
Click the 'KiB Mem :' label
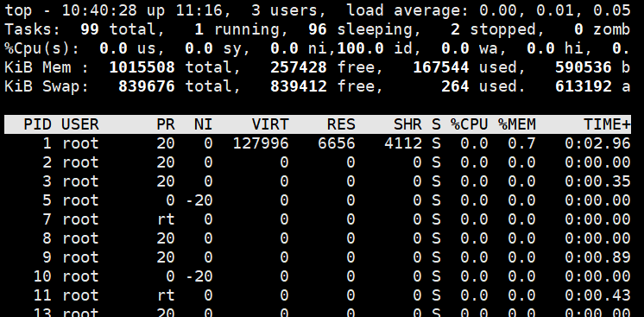[x=47, y=67]
